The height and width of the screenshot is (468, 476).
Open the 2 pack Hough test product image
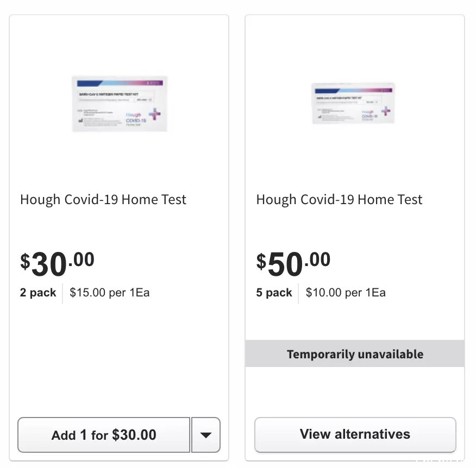(120, 104)
